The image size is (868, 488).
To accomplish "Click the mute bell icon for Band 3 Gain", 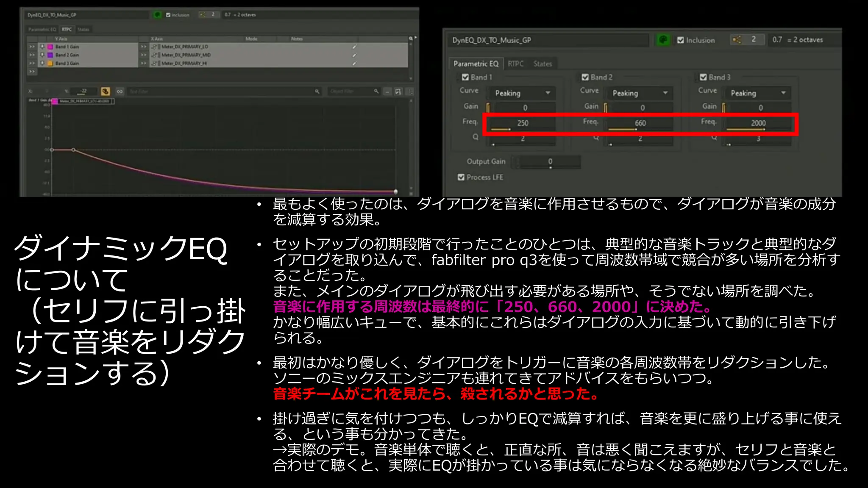I will point(42,63).
